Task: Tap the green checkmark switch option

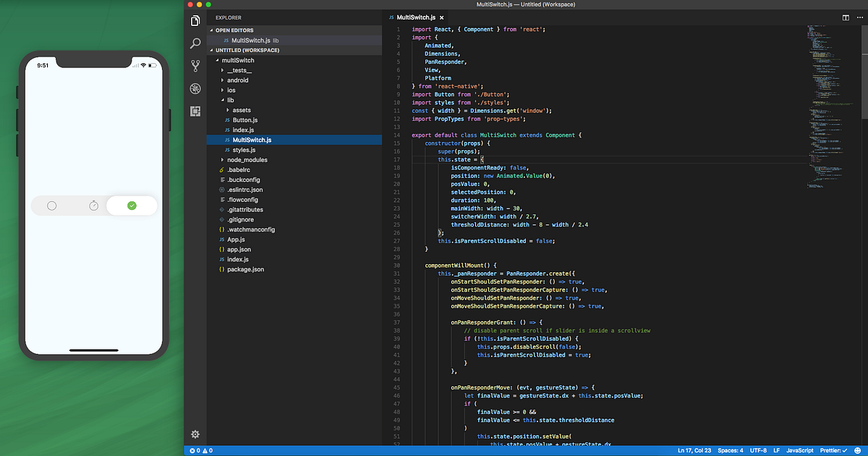Action: click(132, 206)
